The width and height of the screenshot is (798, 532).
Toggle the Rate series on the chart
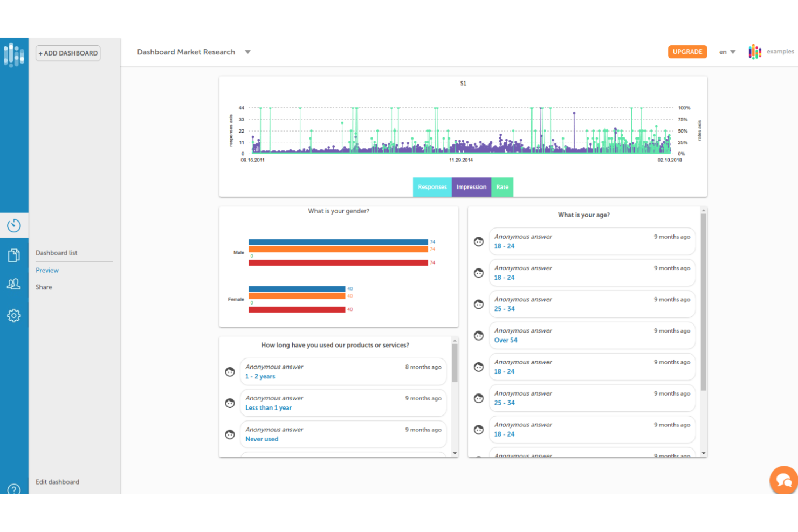(x=502, y=187)
